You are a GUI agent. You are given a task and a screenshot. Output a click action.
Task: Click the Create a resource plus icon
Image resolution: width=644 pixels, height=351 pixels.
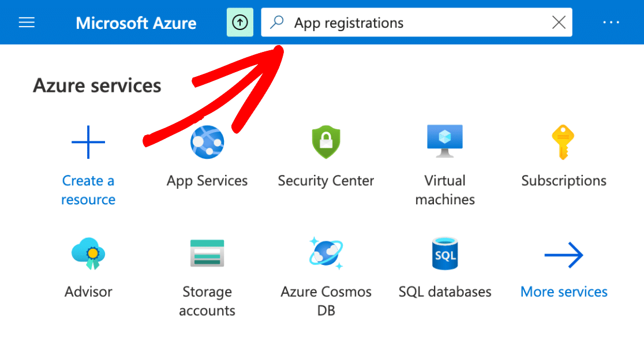(x=88, y=141)
